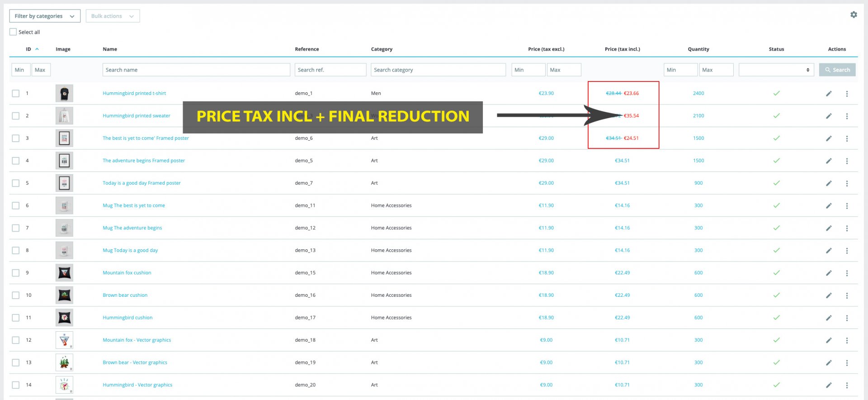Viewport: 868px width, 400px height.
Task: Toggle status checkmark for Hummingbird cushion
Action: (x=776, y=318)
